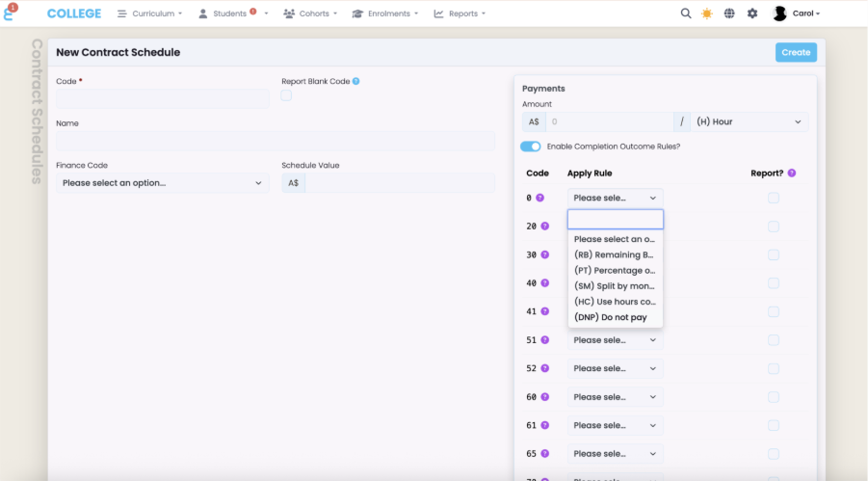Expand the (H) Hour unit dropdown
The height and width of the screenshot is (481, 868).
pos(749,122)
